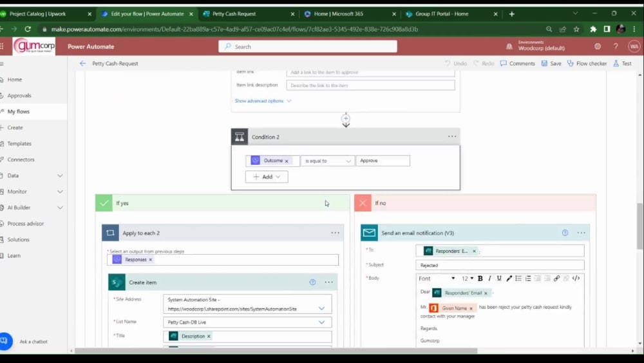
Task: Click the back arrow beside Petty Cash-Request
Action: [82, 63]
